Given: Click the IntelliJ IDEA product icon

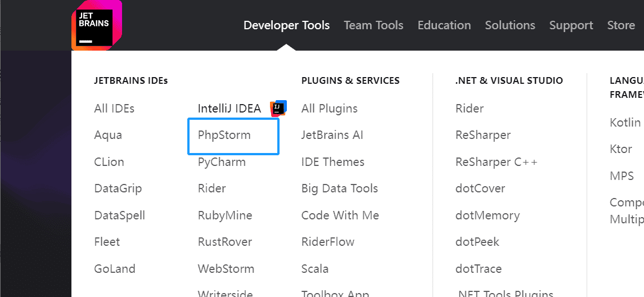Looking at the screenshot, I should coord(278,109).
